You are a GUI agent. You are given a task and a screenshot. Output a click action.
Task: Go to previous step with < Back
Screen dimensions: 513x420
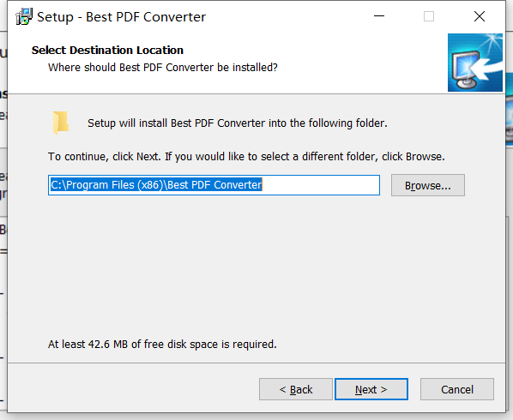[296, 389]
